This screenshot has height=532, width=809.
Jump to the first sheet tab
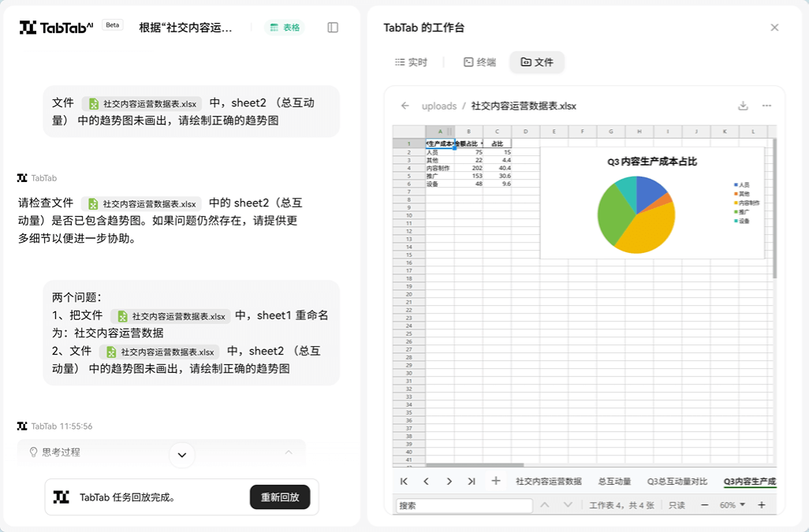click(404, 481)
